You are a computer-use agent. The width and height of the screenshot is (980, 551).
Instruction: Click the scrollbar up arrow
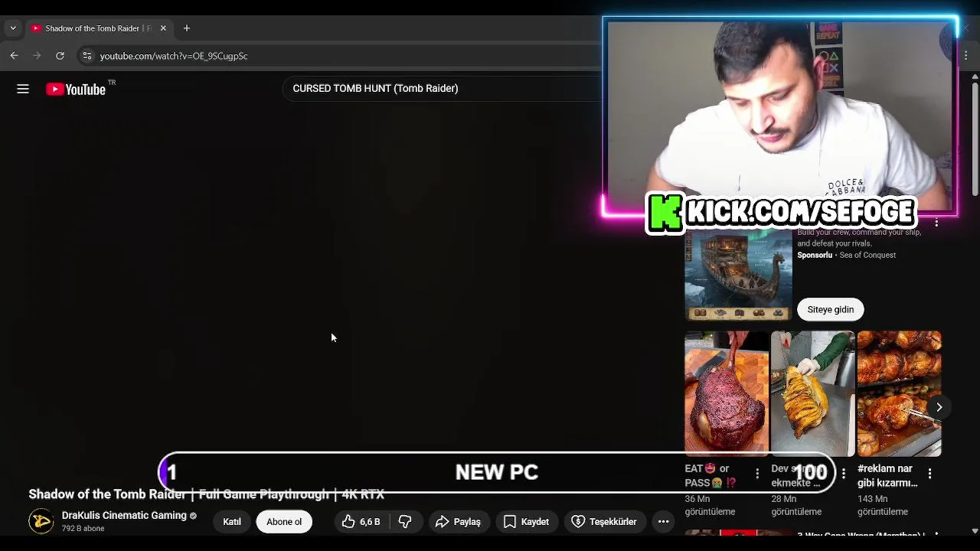[x=975, y=77]
